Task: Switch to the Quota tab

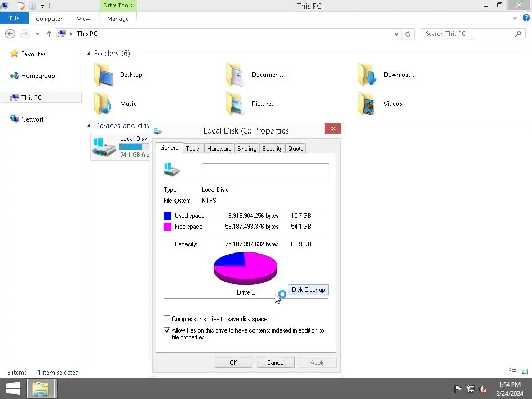Action: coord(296,148)
